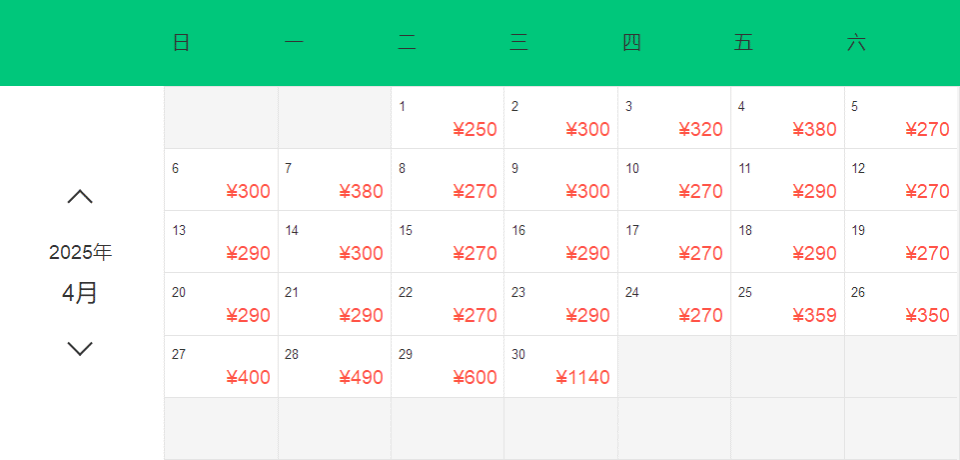This screenshot has height=460, width=960.
Task: Choose April 12 priced ¥270
Action: point(901,179)
